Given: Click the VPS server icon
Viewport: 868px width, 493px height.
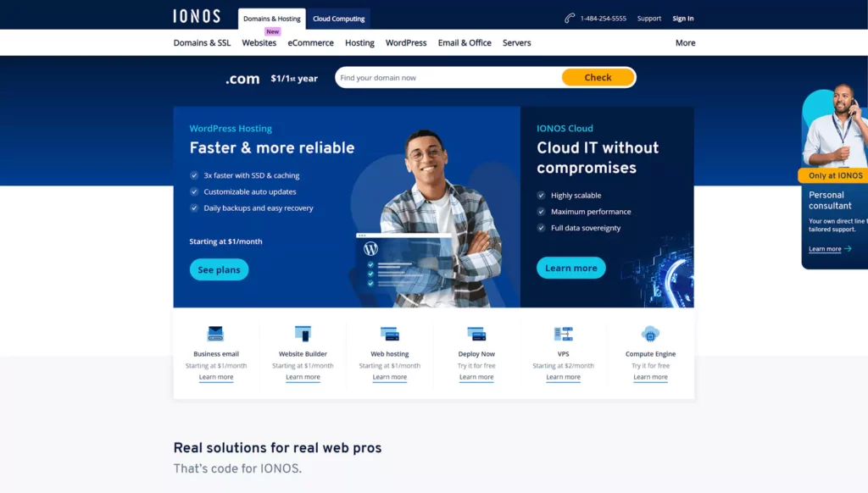Looking at the screenshot, I should [x=563, y=334].
